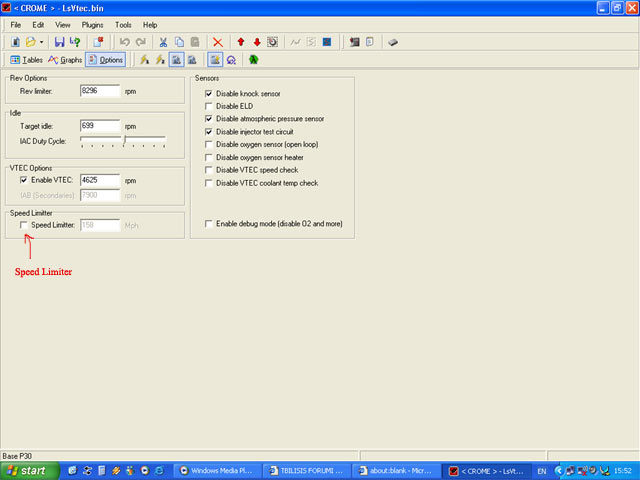Open the Help menu

[150, 25]
